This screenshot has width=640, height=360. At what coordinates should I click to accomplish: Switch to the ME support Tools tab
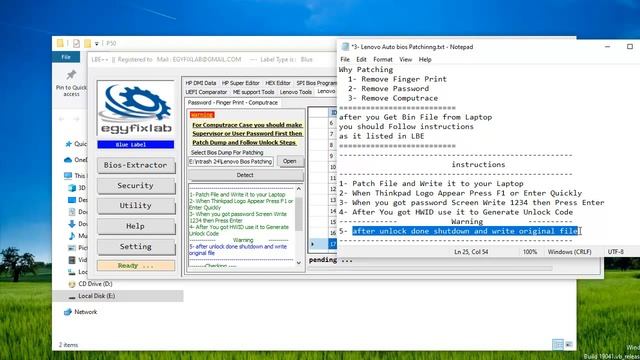253,92
